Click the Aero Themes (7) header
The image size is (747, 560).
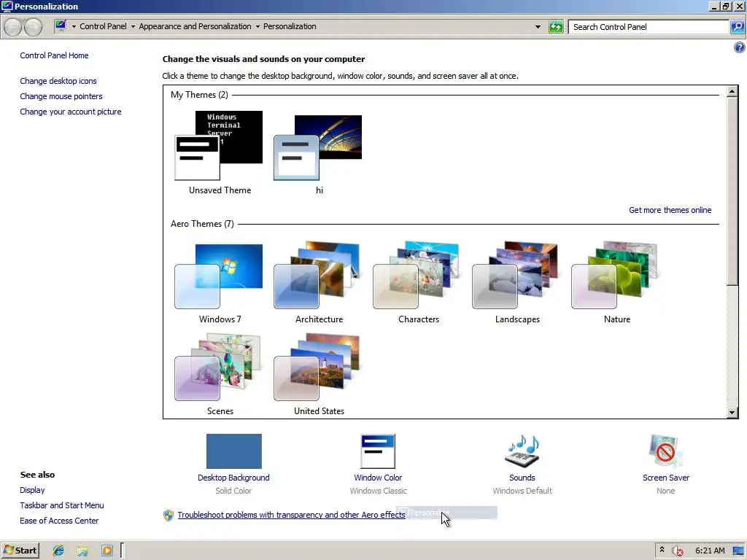pos(202,224)
